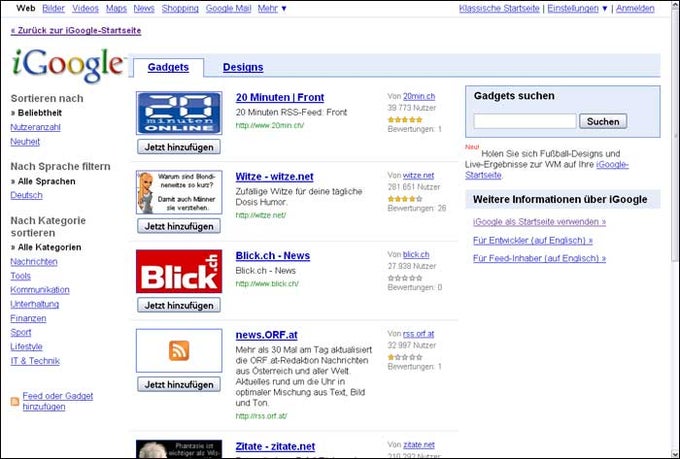Click star rating of 20 Minuten gadget
The height and width of the screenshot is (459, 680).
coord(405,119)
